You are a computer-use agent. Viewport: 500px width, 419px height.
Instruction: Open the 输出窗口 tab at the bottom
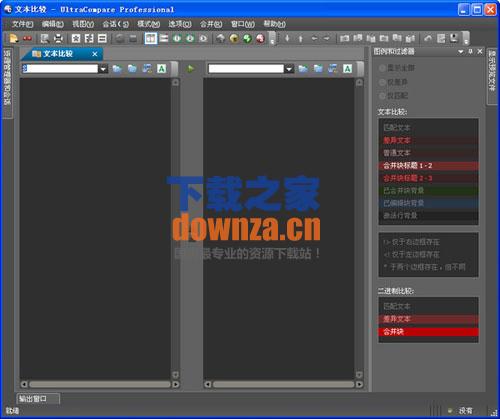38,399
